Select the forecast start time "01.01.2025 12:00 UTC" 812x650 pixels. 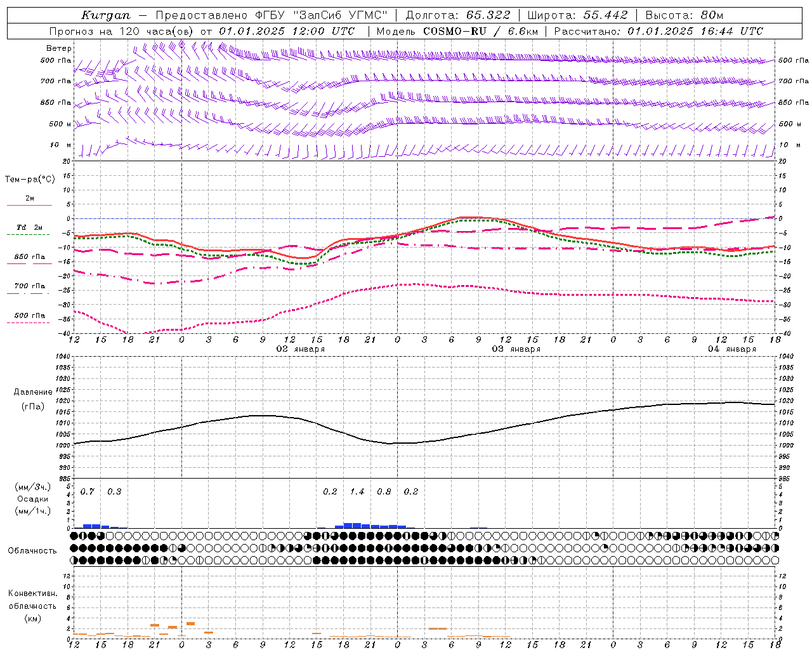point(287,31)
